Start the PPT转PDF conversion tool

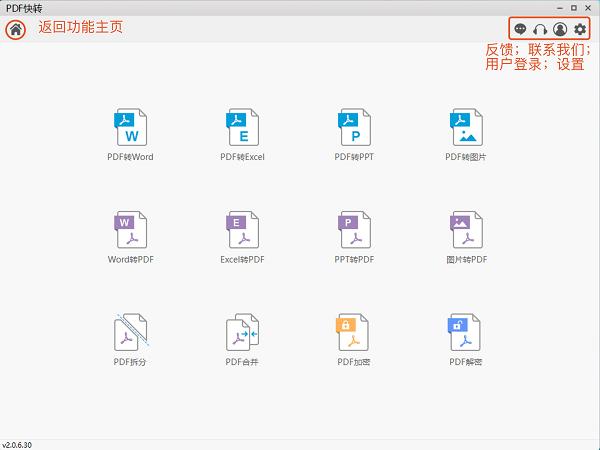click(354, 231)
